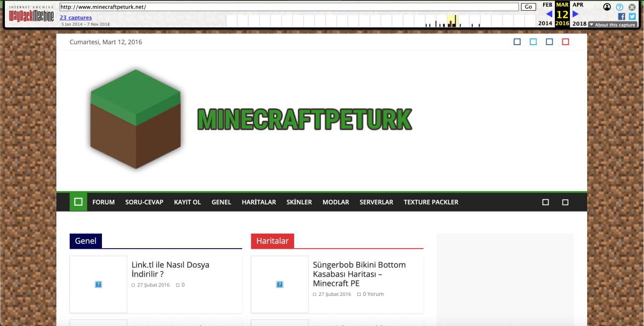Screen dimensions: 644x326
Task: Click the Genel section heading
Action: tap(86, 241)
